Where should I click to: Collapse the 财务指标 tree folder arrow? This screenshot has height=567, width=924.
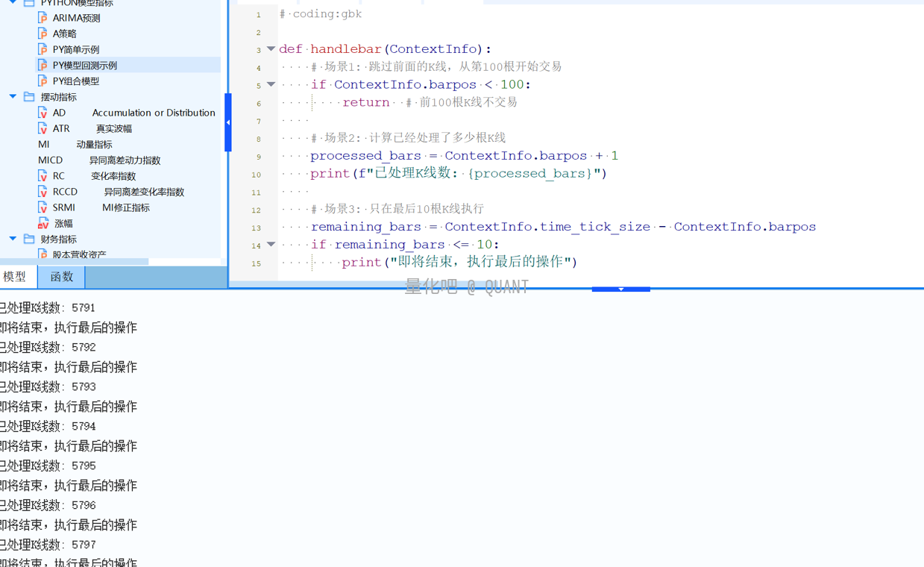pos(13,239)
